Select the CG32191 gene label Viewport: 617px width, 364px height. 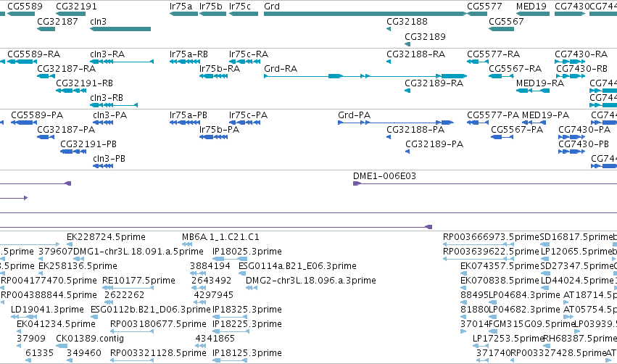76,7
